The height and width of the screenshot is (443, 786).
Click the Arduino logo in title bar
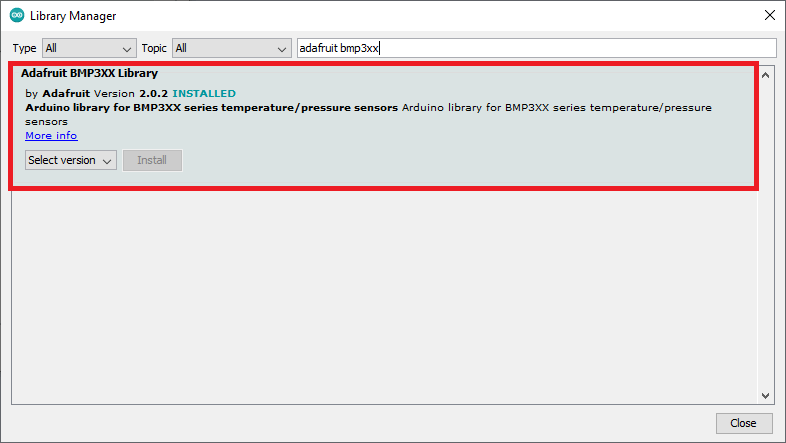[16, 16]
